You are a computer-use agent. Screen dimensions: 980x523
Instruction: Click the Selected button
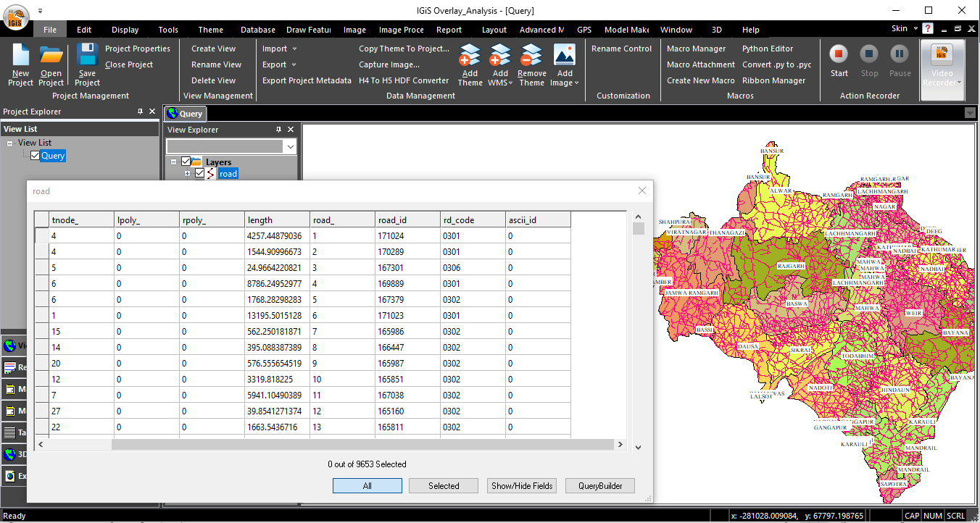click(x=444, y=486)
